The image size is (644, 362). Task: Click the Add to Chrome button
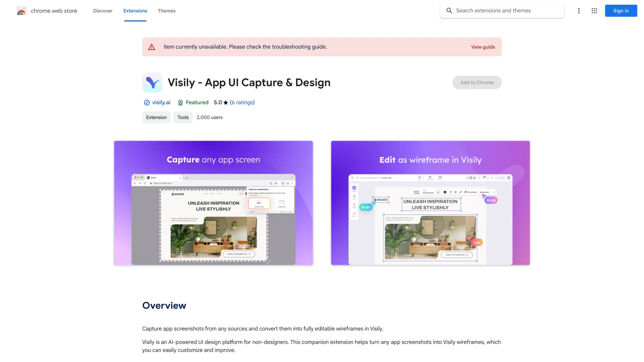point(477,82)
